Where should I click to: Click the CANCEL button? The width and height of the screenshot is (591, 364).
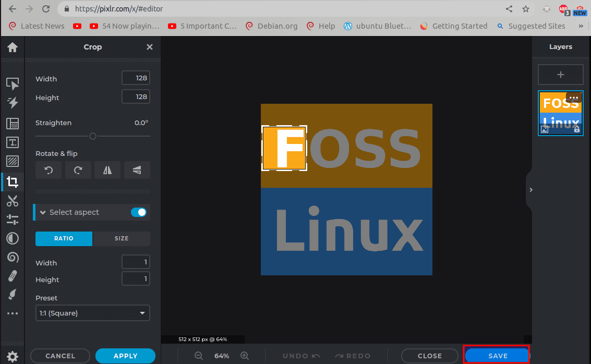[61, 356]
